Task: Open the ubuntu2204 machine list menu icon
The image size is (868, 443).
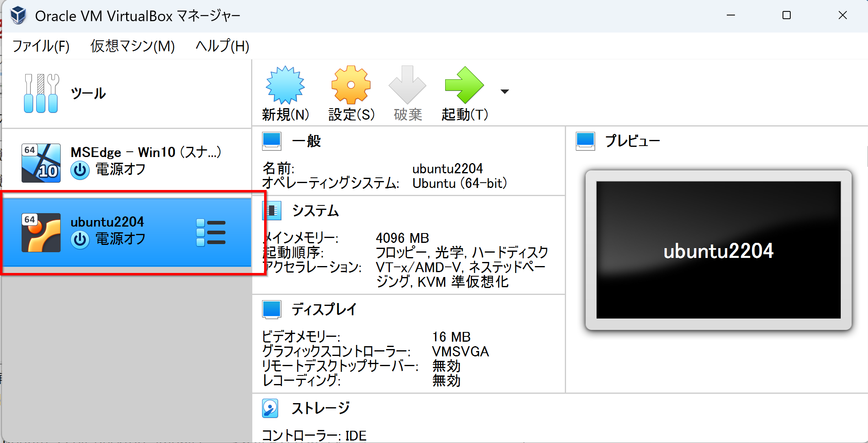Action: point(211,232)
